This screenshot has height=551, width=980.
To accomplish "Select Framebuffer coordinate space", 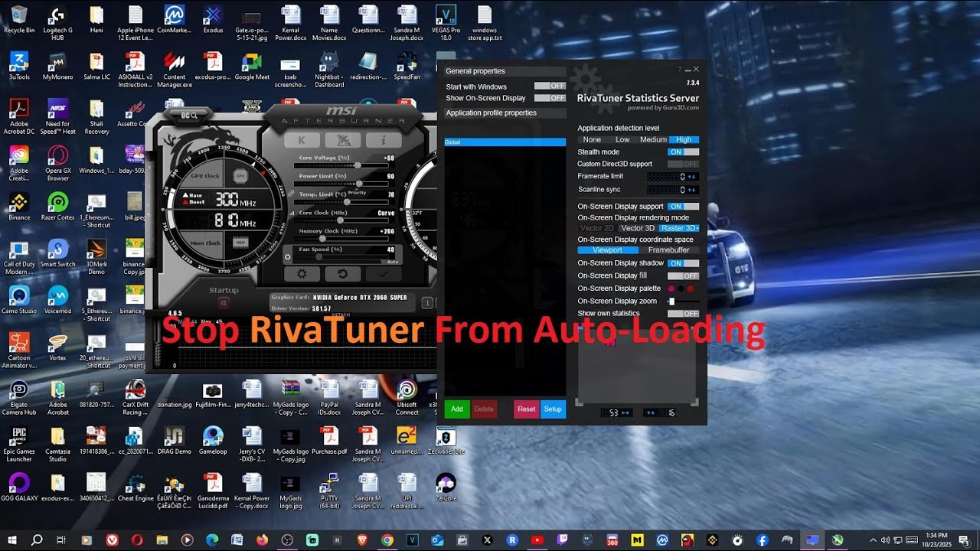I will pyautogui.click(x=668, y=250).
